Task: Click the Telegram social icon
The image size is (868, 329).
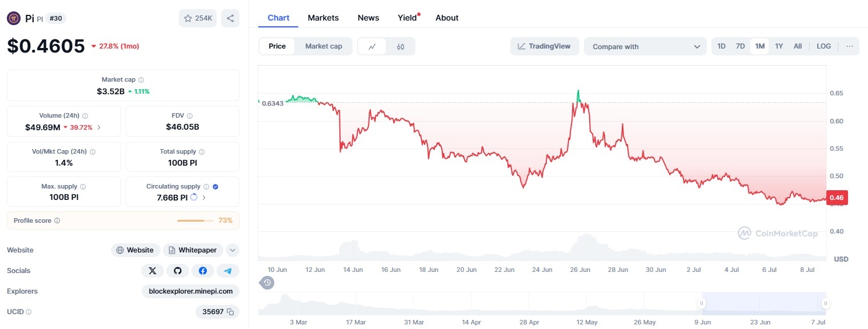Action: pyautogui.click(x=229, y=270)
